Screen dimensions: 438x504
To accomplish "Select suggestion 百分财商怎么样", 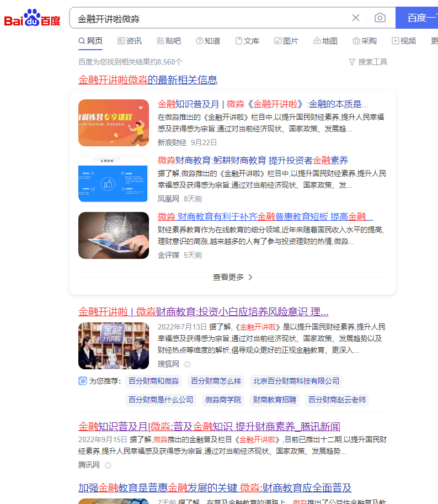I will tap(216, 381).
